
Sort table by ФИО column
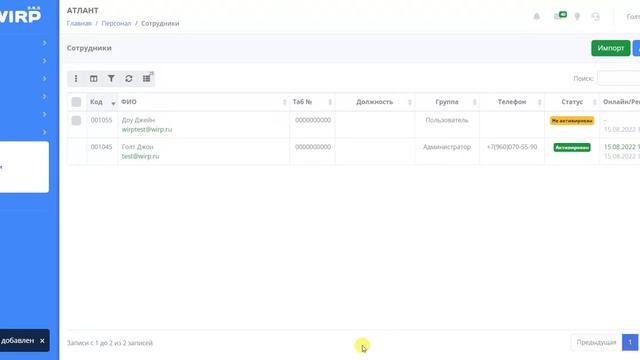coord(204,102)
